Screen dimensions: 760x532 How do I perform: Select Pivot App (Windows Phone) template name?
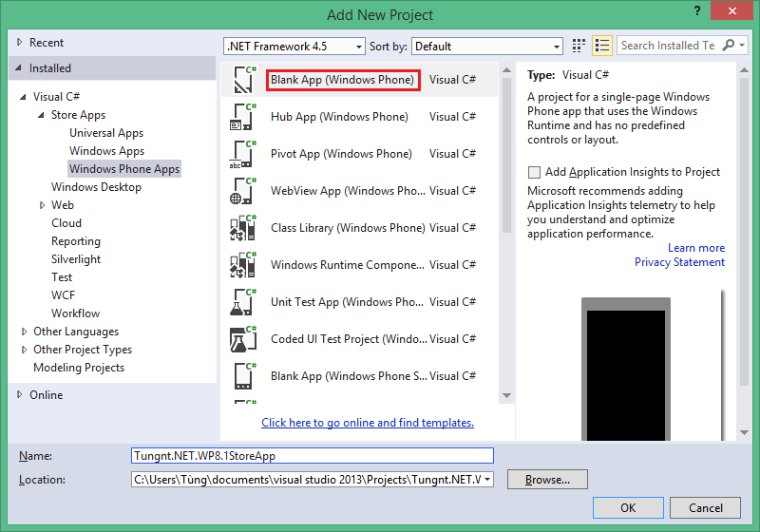[341, 154]
